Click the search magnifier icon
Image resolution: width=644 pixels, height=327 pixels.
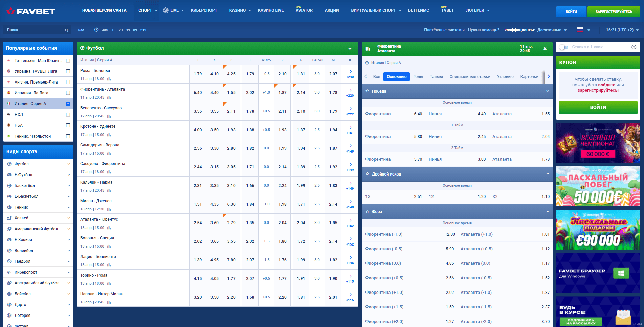point(66,30)
